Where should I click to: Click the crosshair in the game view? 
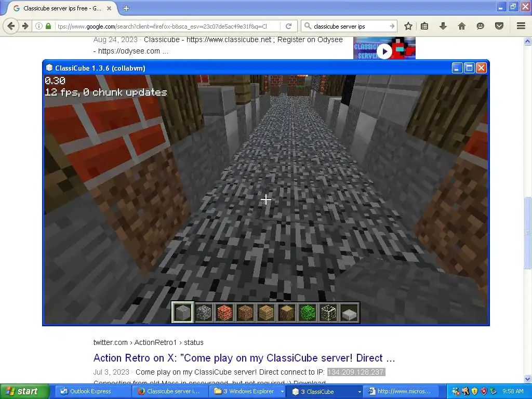266,199
